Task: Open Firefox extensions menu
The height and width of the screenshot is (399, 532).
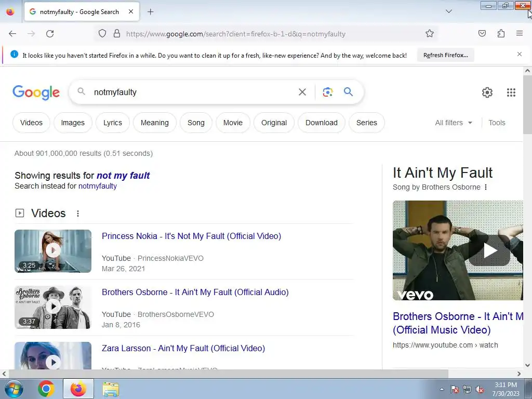Action: pos(501,34)
